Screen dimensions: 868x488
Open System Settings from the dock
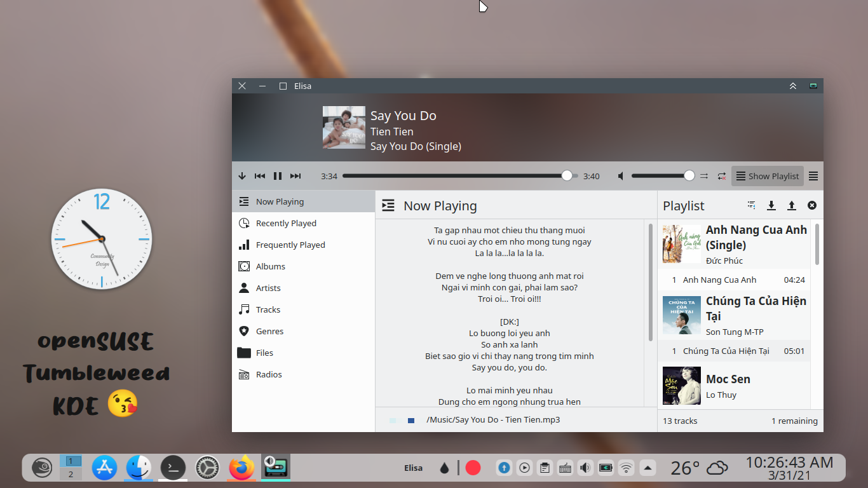(207, 468)
